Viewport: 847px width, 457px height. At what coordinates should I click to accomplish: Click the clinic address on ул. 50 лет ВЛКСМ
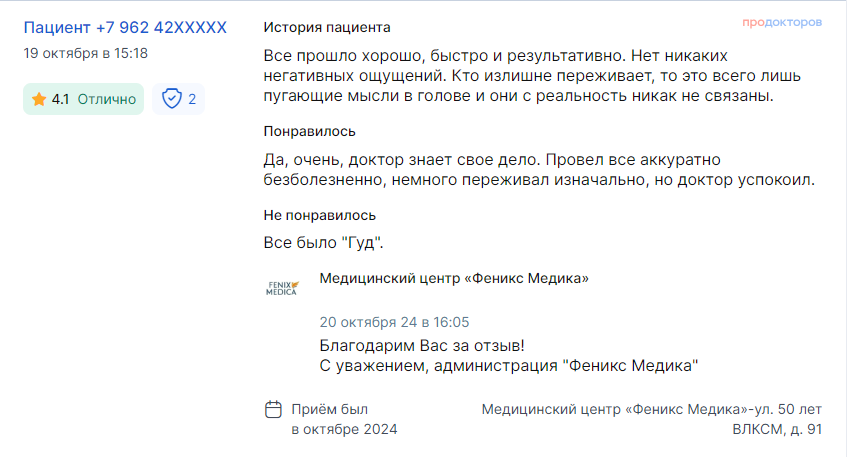click(x=651, y=419)
